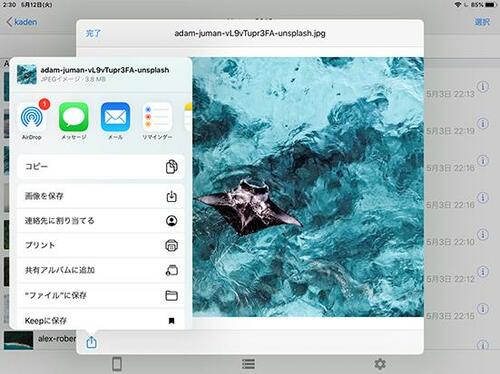Tap the device icon in the bottom bar
The image size is (500, 374).
pos(117,364)
